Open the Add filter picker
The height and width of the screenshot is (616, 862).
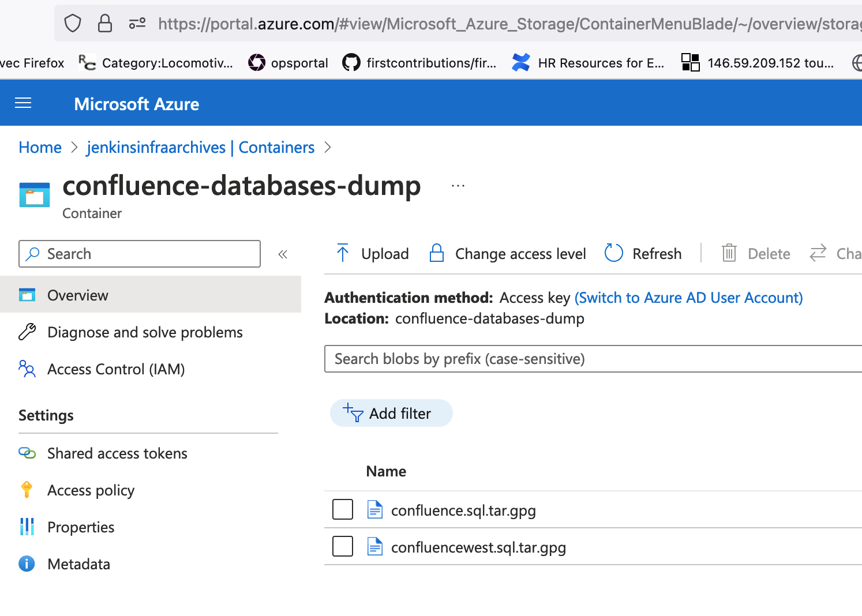(x=391, y=413)
